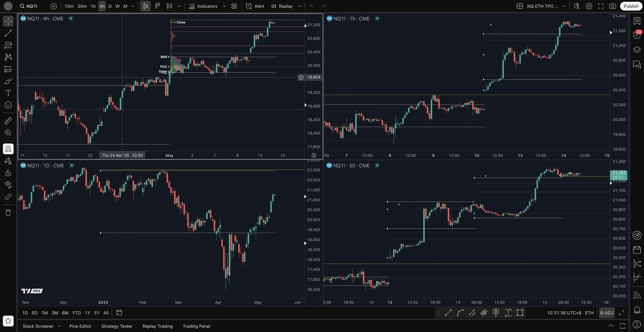The image size is (644, 332).
Task: Open the Go to date calendar icon
Action: (119, 313)
